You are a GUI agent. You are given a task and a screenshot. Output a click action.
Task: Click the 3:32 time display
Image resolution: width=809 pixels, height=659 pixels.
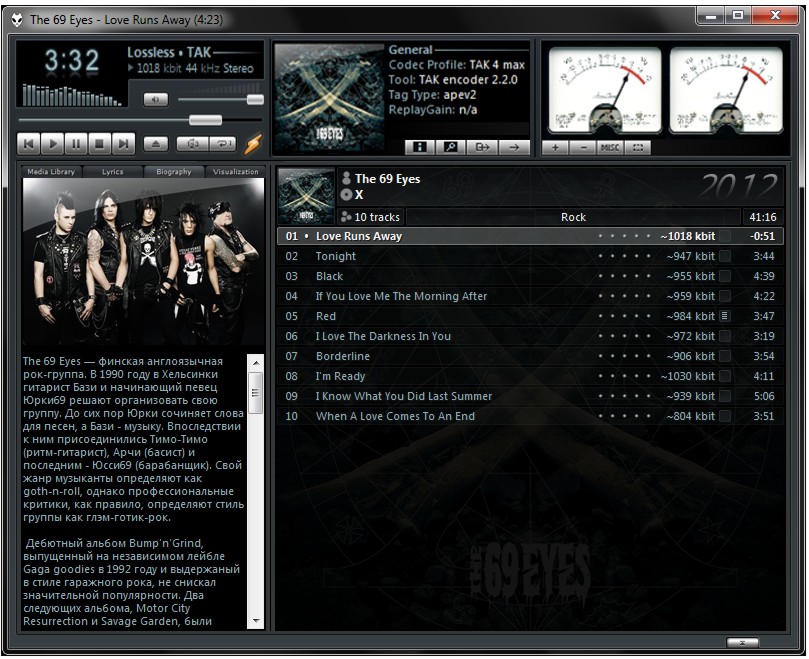[72, 61]
